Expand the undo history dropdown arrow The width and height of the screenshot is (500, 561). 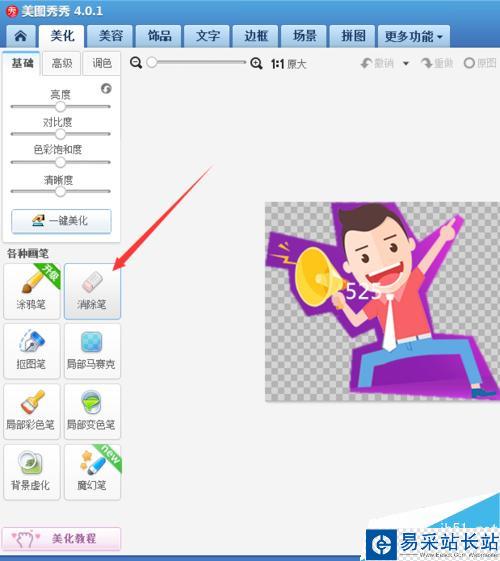point(406,64)
